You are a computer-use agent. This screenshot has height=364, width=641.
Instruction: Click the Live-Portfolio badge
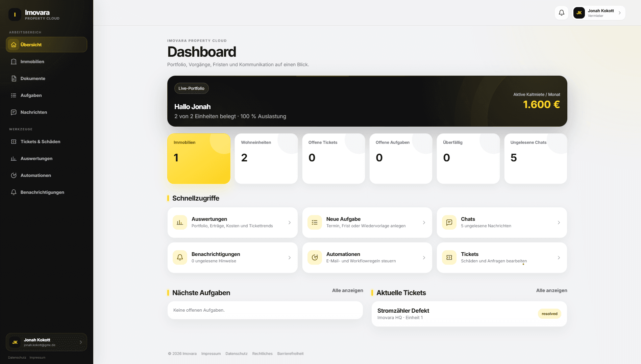[191, 88]
